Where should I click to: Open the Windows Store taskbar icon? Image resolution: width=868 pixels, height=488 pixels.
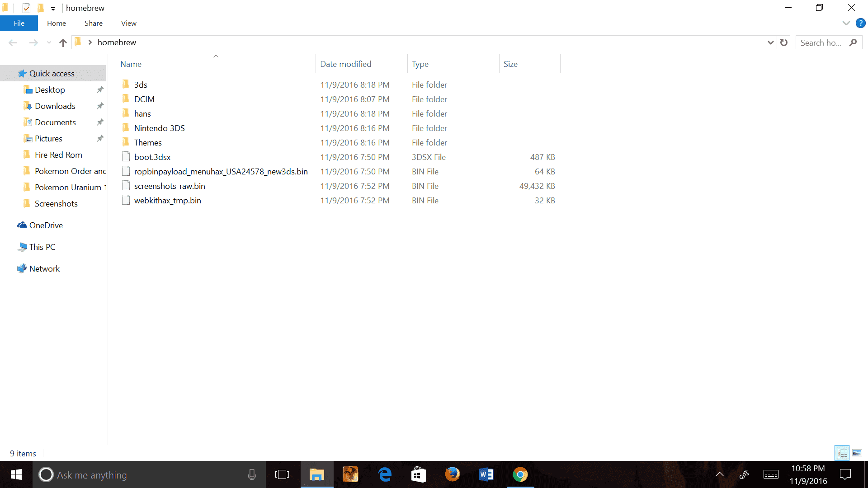point(418,474)
